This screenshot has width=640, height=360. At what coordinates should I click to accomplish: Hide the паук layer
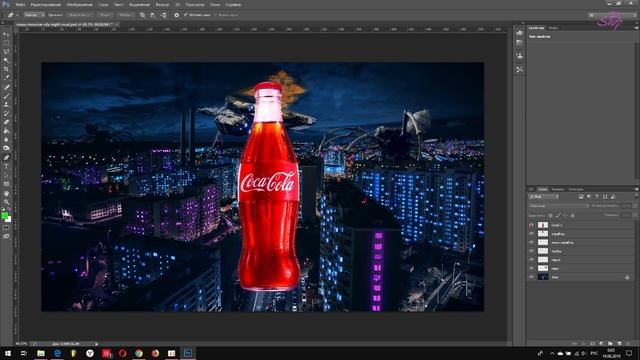coord(531,268)
